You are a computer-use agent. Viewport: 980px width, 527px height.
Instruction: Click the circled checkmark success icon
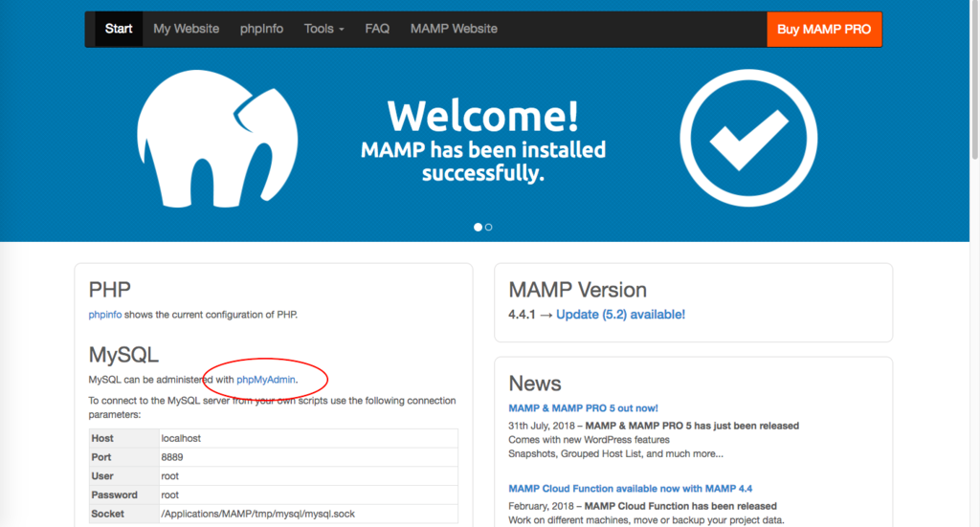tap(748, 138)
